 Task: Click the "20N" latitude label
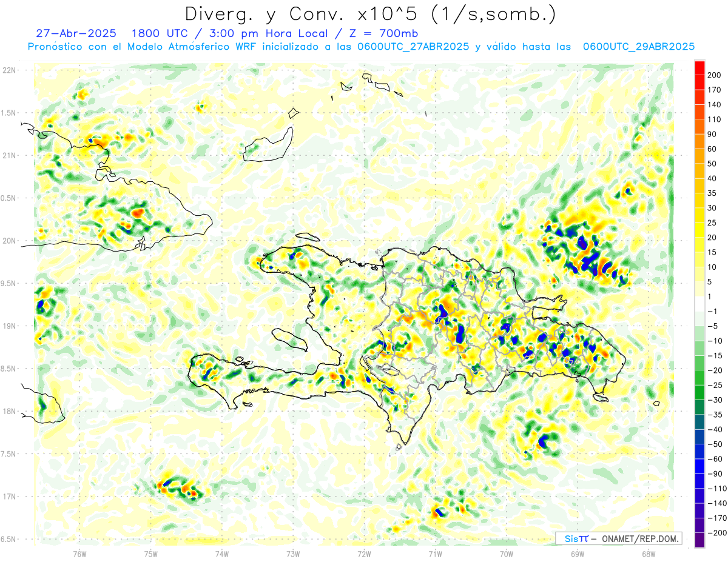tap(9, 241)
